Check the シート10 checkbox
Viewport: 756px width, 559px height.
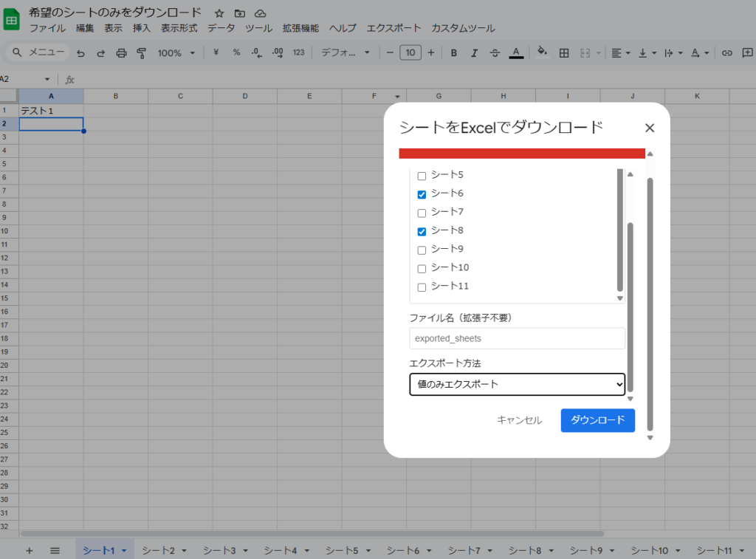coord(422,269)
